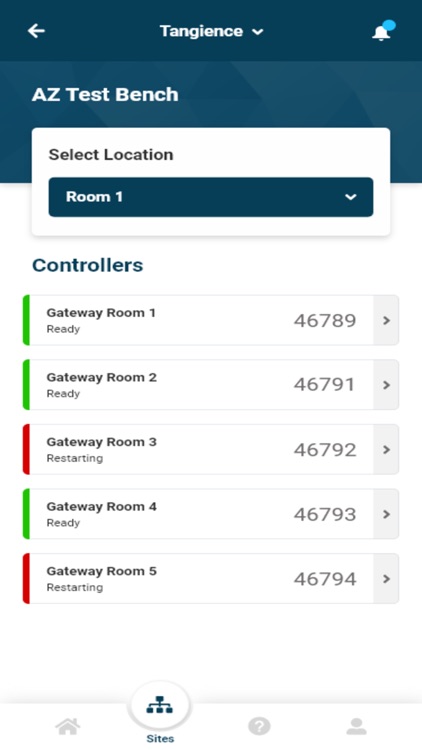This screenshot has height=750, width=422.
Task: Click the chevron for Gateway Room 1
Action: 386,320
